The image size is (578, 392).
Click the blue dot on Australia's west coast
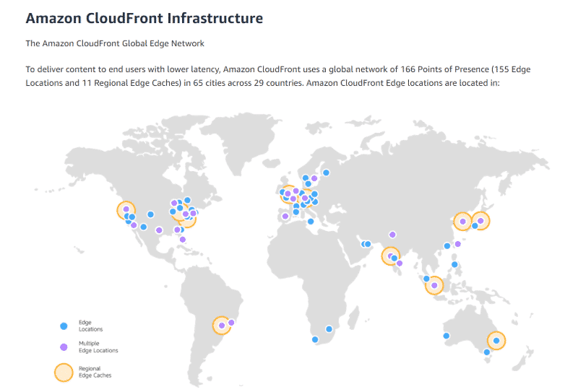tap(446, 336)
